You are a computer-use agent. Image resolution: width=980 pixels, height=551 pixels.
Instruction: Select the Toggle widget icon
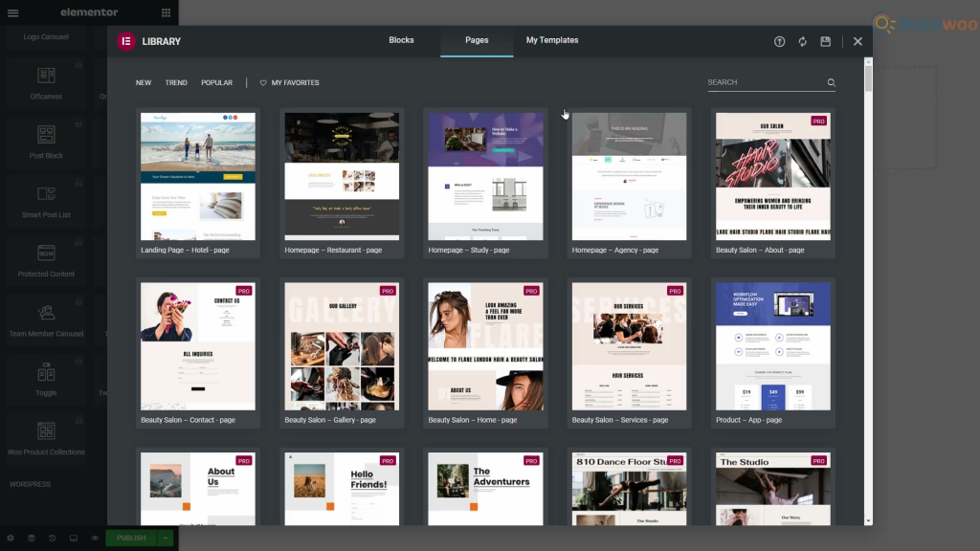(46, 372)
